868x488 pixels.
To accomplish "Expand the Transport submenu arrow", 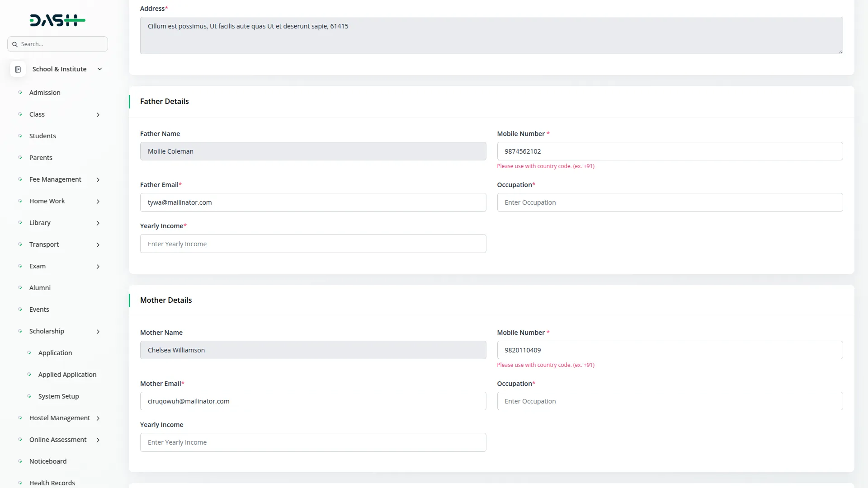I will pyautogui.click(x=98, y=245).
